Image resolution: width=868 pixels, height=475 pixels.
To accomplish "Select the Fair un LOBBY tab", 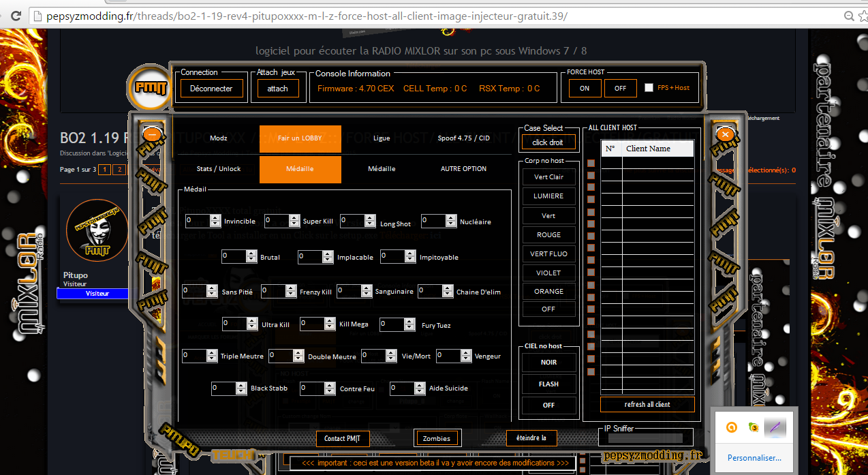I will 300,138.
